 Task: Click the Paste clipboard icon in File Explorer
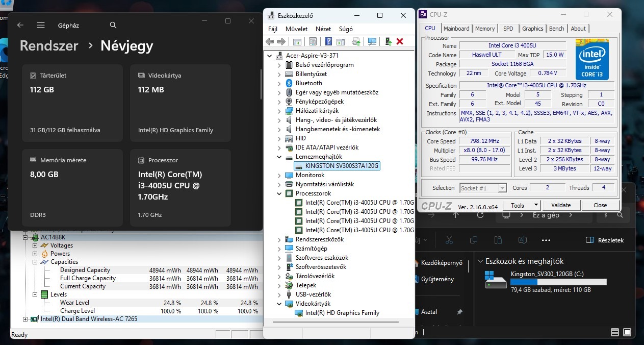point(498,240)
